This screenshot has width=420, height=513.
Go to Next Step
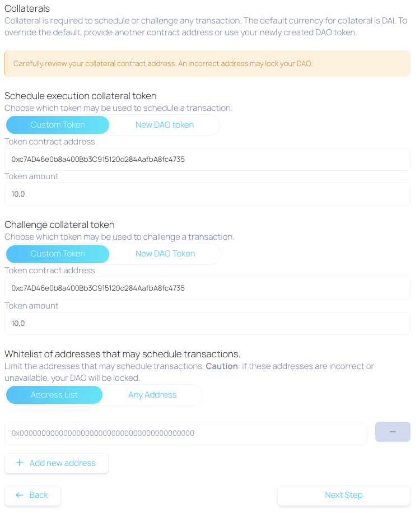point(344,495)
